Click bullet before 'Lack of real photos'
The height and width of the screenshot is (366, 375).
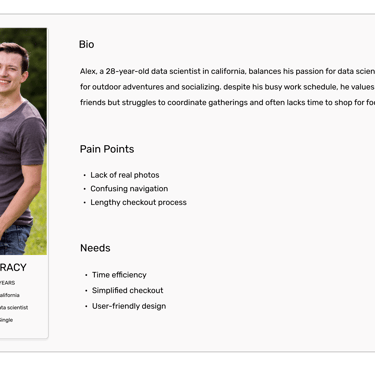coord(85,175)
